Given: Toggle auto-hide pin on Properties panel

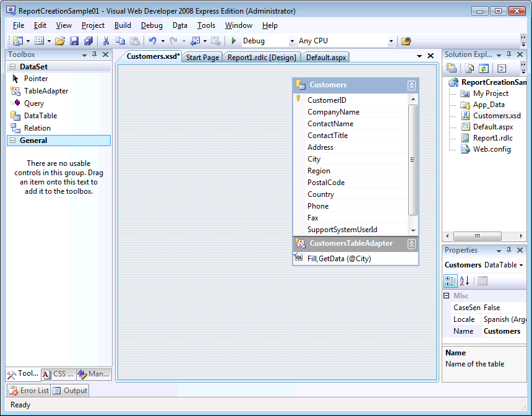Looking at the screenshot, I should click(508, 250).
